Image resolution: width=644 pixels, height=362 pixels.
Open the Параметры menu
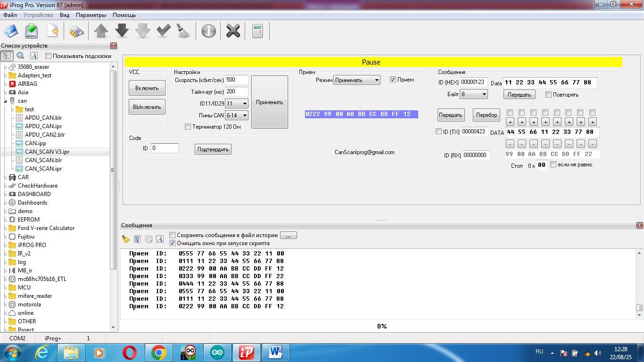pos(91,15)
